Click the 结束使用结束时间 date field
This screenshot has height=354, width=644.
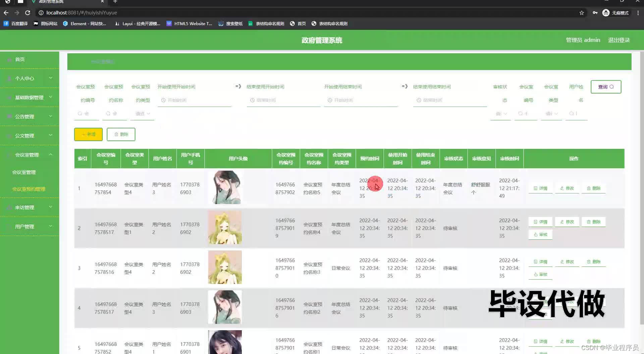click(x=450, y=100)
